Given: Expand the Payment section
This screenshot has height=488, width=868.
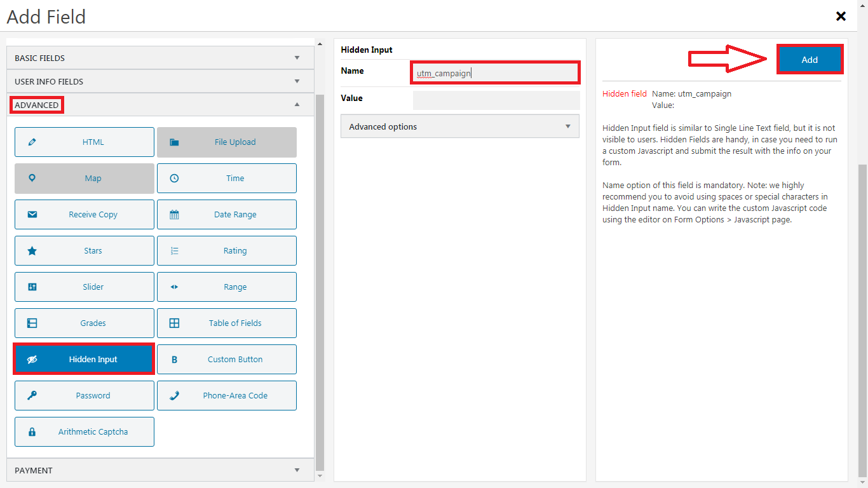Looking at the screenshot, I should tap(160, 470).
